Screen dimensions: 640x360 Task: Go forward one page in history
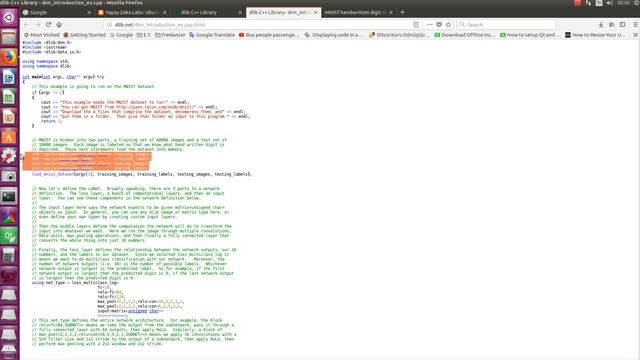pyautogui.click(x=38, y=24)
